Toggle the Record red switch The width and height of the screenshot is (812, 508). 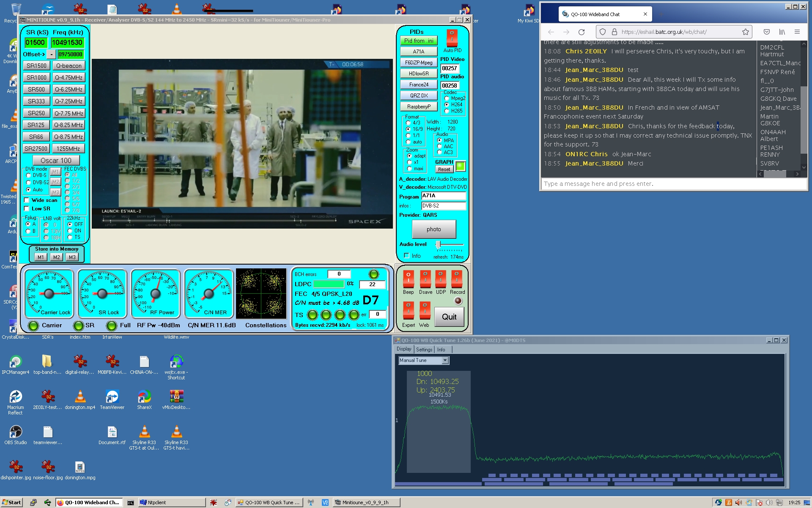(x=457, y=279)
